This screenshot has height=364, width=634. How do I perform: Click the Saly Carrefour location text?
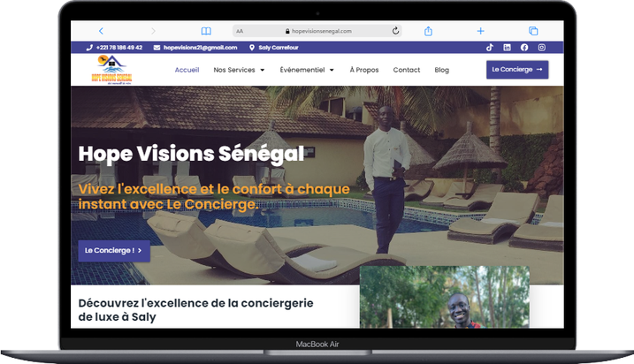(279, 48)
